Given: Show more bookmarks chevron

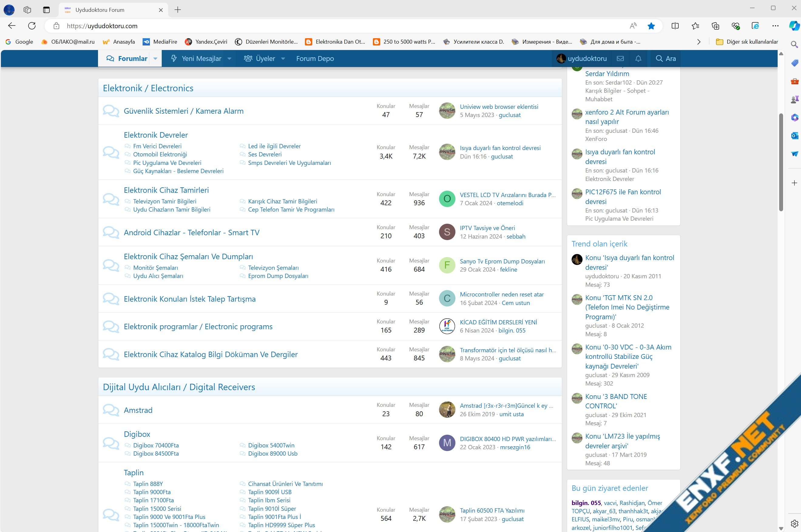Looking at the screenshot, I should click(x=698, y=42).
